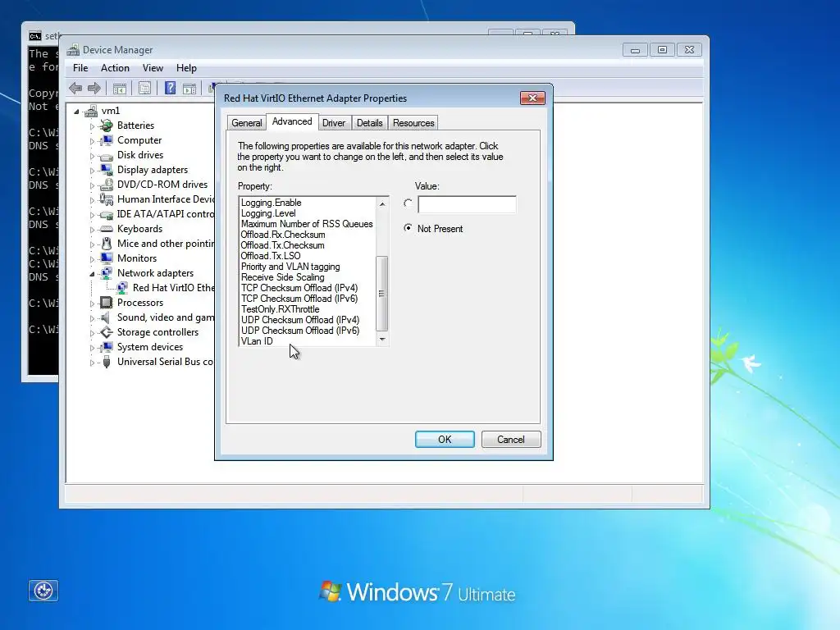840x630 pixels.
Task: Expand the Computer tree node
Action: [x=92, y=141]
